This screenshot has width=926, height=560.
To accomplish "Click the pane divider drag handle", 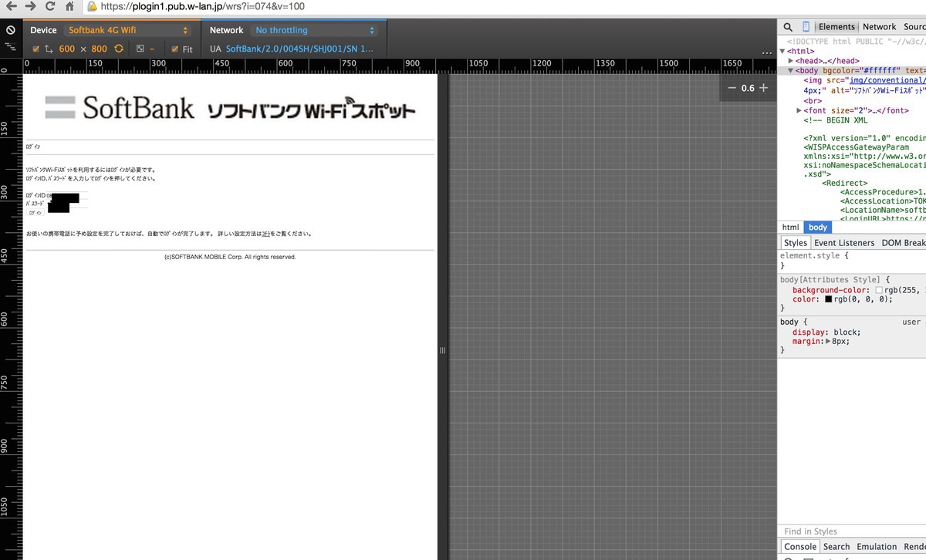I will [x=442, y=350].
